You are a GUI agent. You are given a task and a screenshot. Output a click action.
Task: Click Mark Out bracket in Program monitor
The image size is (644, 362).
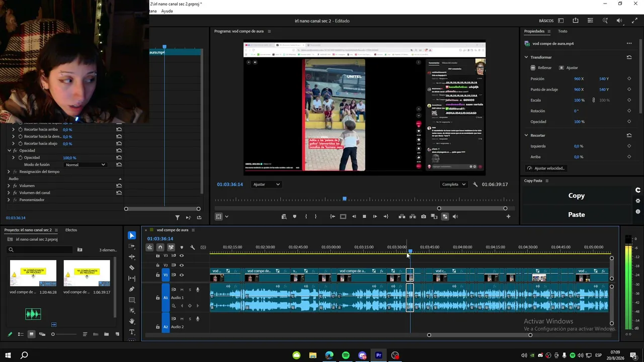(x=315, y=217)
